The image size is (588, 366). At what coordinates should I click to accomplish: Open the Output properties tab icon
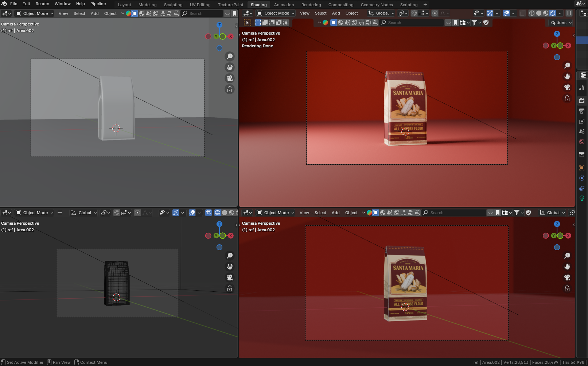[x=582, y=111]
